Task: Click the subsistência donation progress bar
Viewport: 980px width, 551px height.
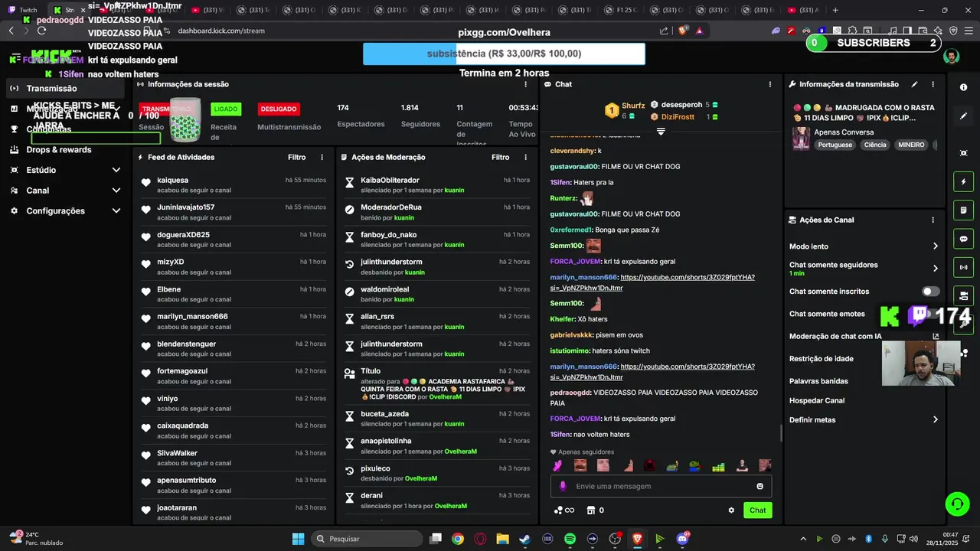Action: click(x=504, y=54)
